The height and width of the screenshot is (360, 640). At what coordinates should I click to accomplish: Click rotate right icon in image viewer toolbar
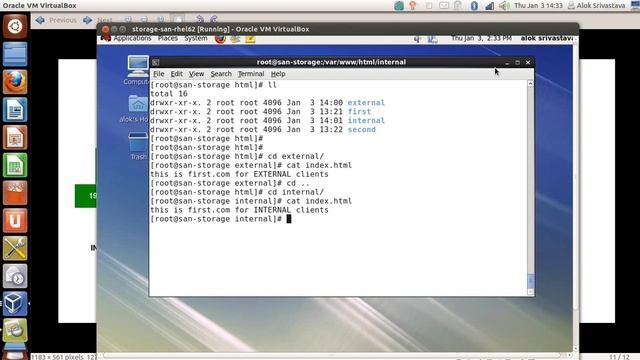[x=214, y=19]
